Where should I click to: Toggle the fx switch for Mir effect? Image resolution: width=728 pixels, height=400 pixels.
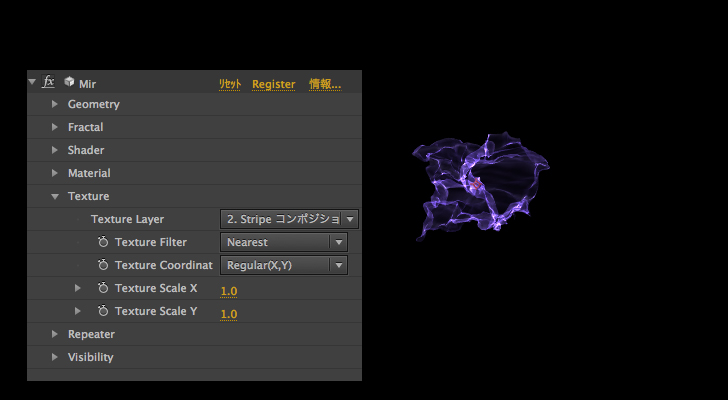(48, 83)
